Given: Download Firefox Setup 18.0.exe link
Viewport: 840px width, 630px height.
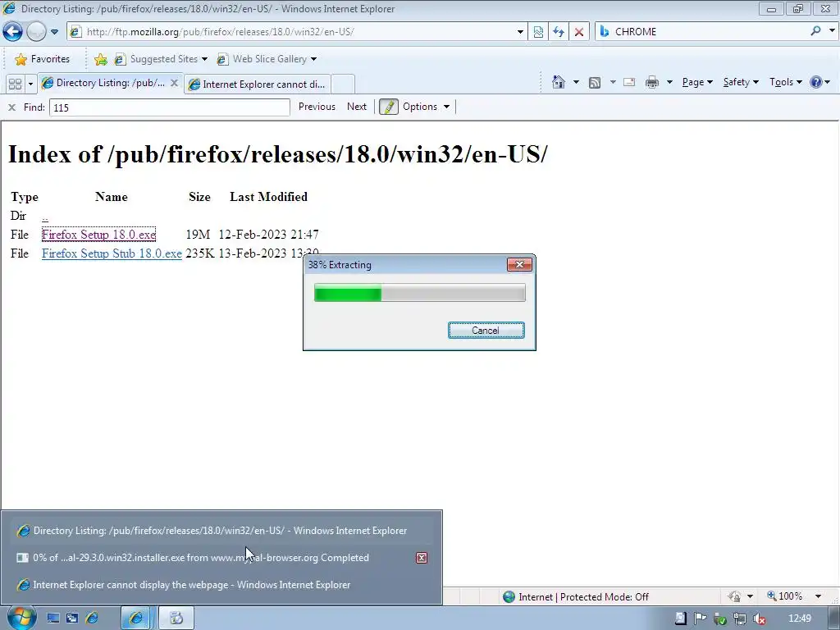Looking at the screenshot, I should tap(98, 235).
